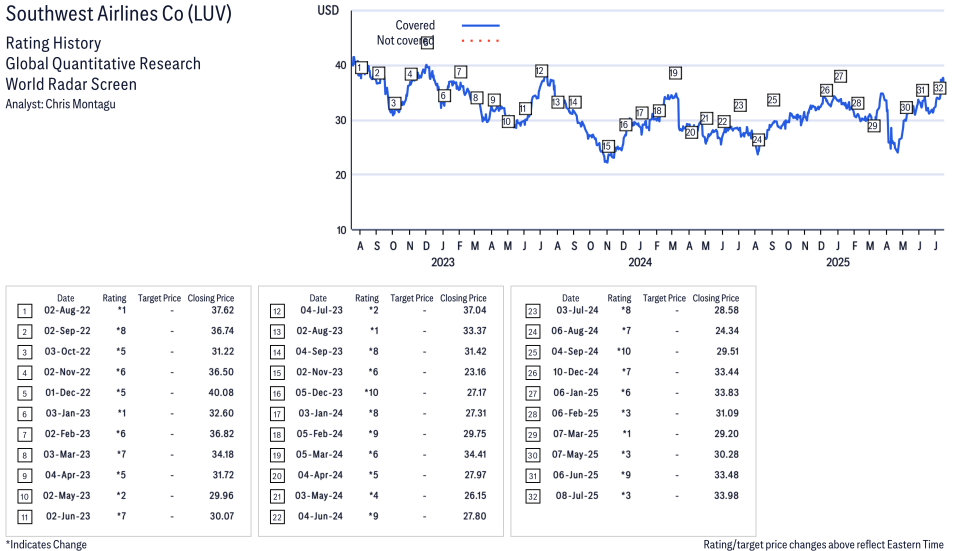Click row number box 32 in third table
955x551 pixels.
pos(533,497)
